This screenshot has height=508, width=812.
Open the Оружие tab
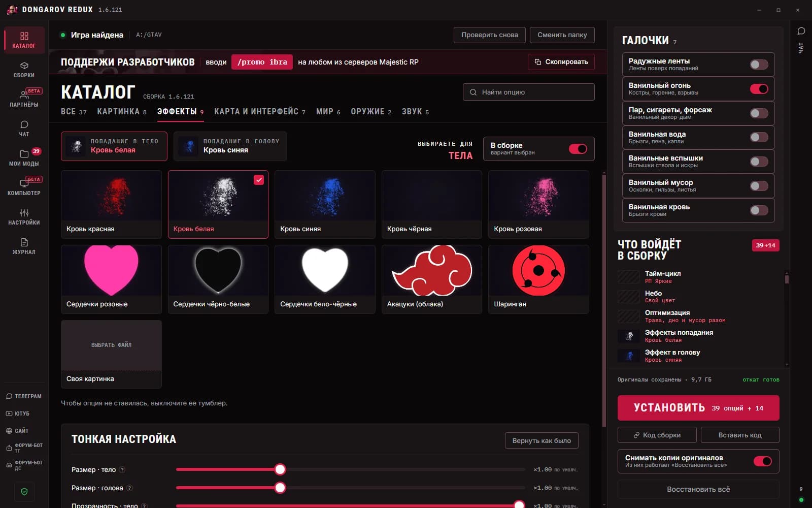click(371, 112)
